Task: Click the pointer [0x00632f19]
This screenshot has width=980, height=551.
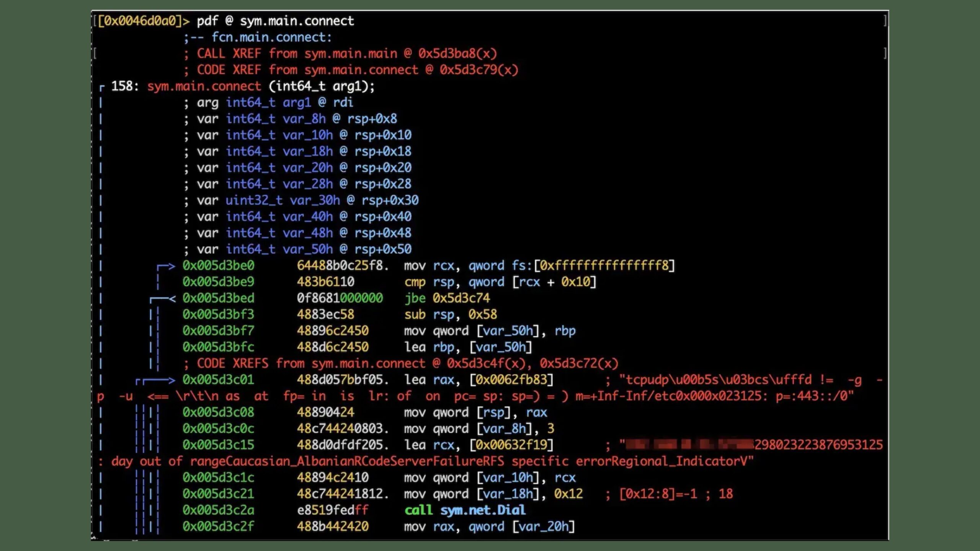Action: click(x=511, y=445)
